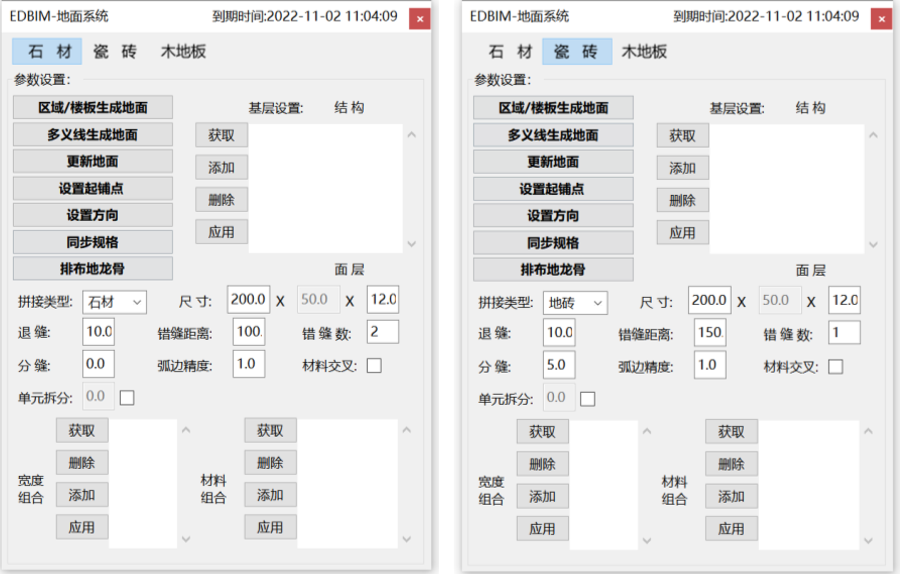Image resolution: width=900 pixels, height=574 pixels.
Task: Click 基层设置 应用 button in right window
Action: tap(682, 232)
